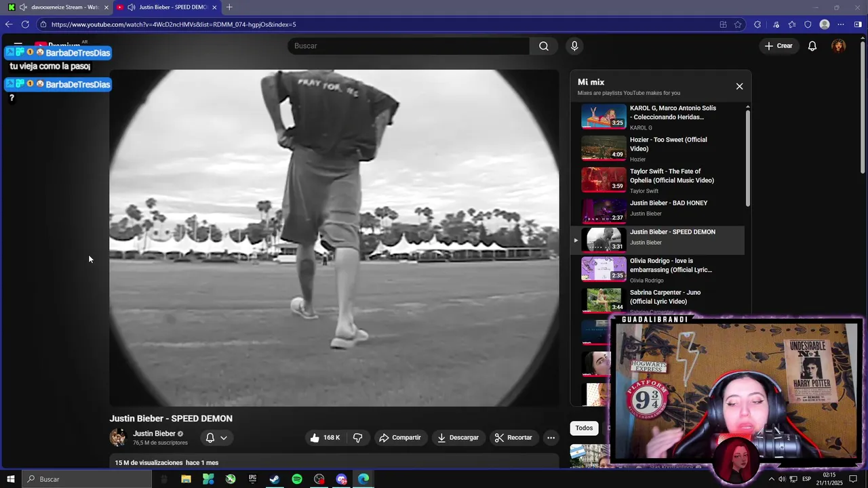Image resolution: width=868 pixels, height=488 pixels.
Task: Open a new browser tab
Action: [229, 7]
